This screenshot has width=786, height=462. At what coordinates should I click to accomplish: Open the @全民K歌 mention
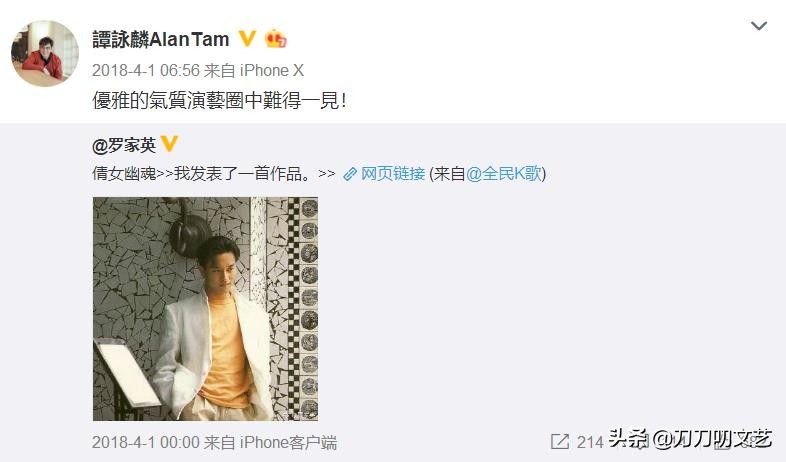[x=504, y=174]
